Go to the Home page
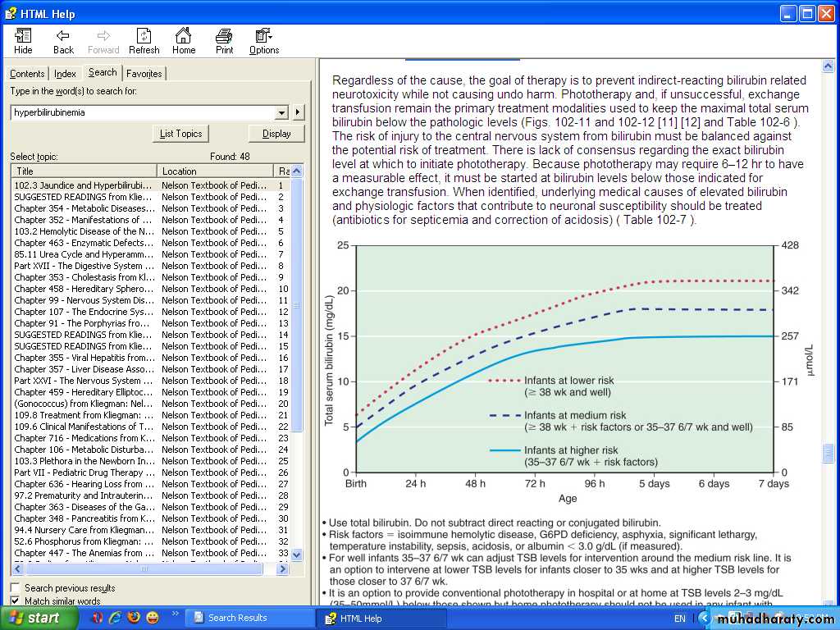840x630 pixels. (x=184, y=41)
